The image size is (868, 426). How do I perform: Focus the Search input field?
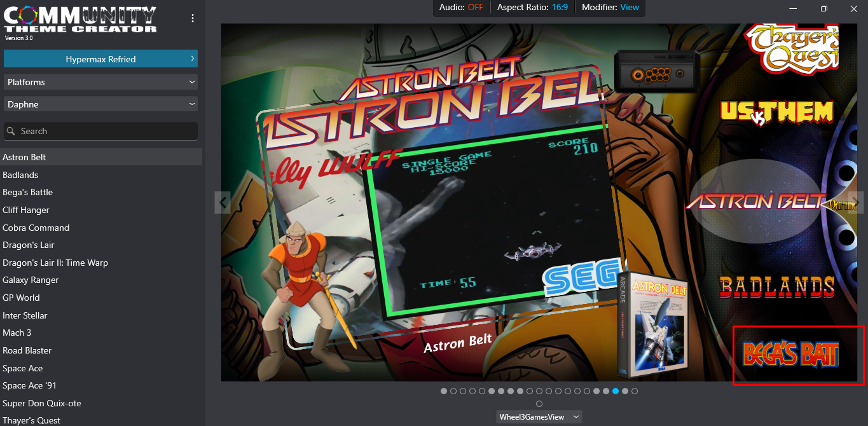coord(100,131)
